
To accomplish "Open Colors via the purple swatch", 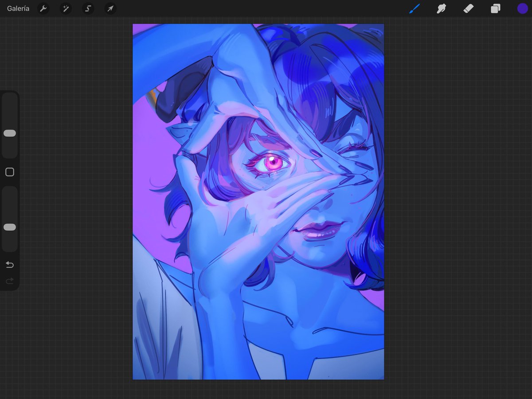I will pos(522,8).
